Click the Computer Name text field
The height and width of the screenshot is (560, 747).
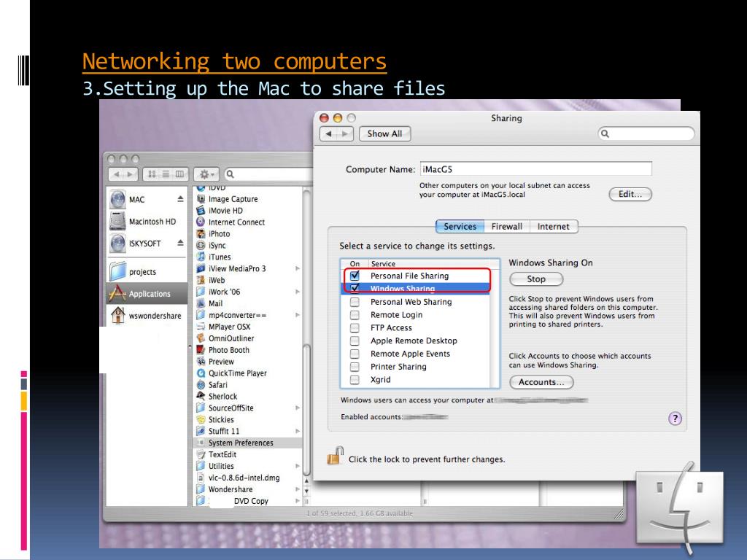(536, 169)
